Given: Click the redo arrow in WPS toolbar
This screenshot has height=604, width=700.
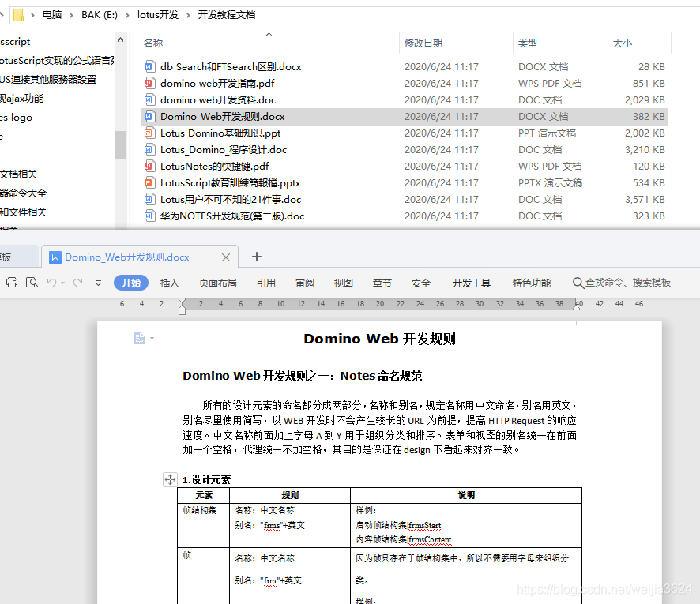Looking at the screenshot, I should (x=77, y=283).
